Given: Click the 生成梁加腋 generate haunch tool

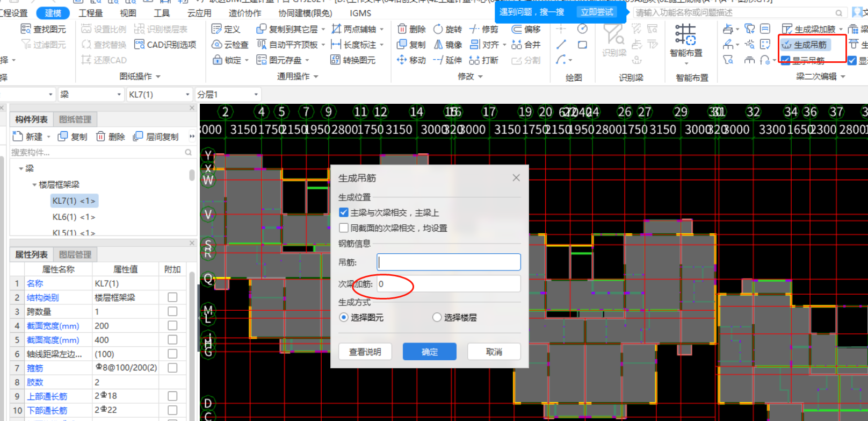Looking at the screenshot, I should click(809, 29).
